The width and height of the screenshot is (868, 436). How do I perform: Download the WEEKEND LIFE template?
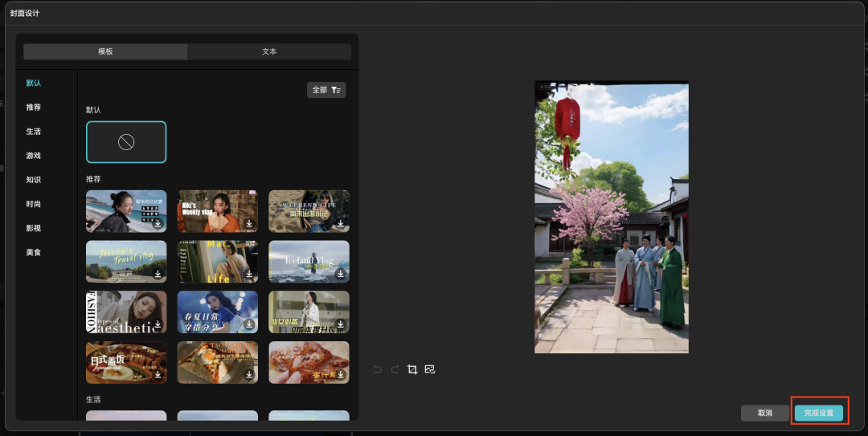point(341,224)
